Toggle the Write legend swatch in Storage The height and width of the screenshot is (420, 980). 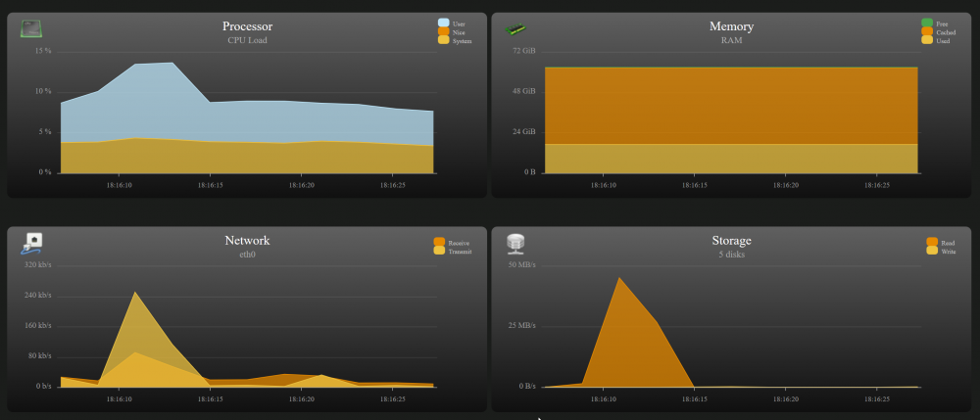(x=932, y=251)
